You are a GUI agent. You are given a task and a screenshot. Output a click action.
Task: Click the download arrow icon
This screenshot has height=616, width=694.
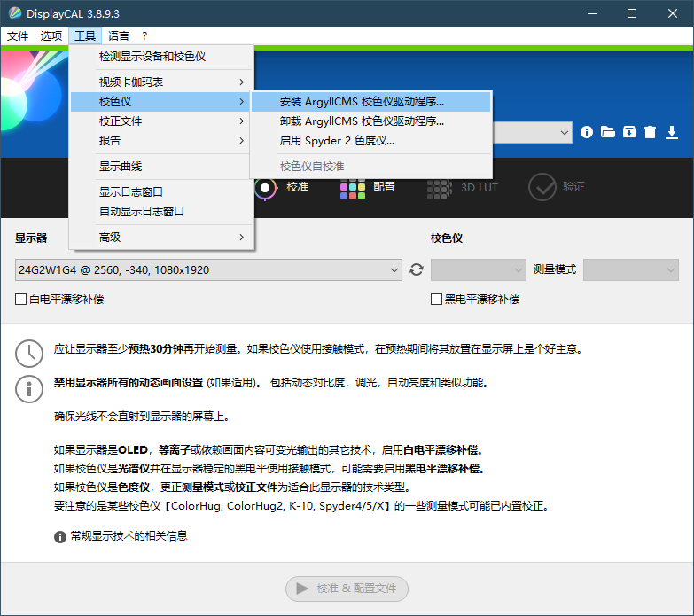coord(672,132)
